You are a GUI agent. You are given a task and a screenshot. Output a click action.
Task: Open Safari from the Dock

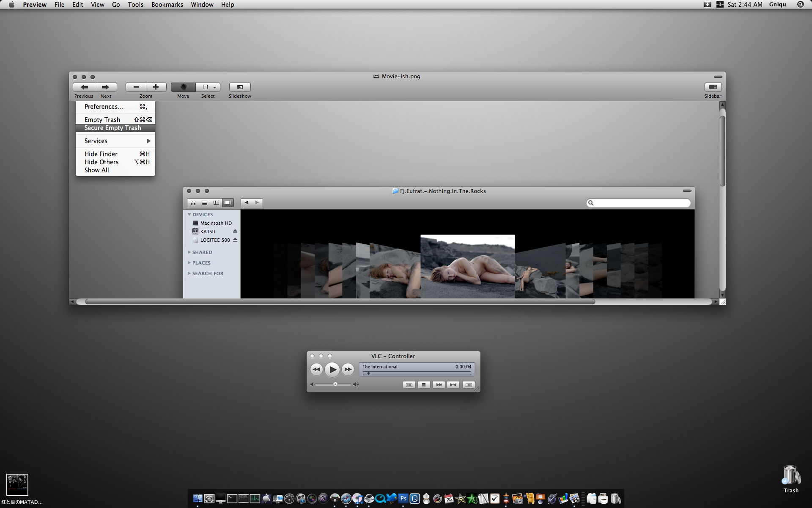346,499
